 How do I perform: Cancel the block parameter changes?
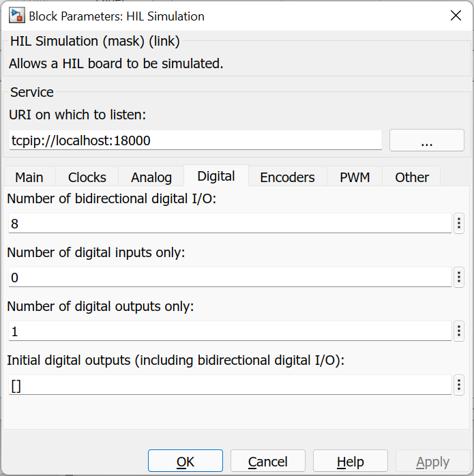(x=267, y=462)
